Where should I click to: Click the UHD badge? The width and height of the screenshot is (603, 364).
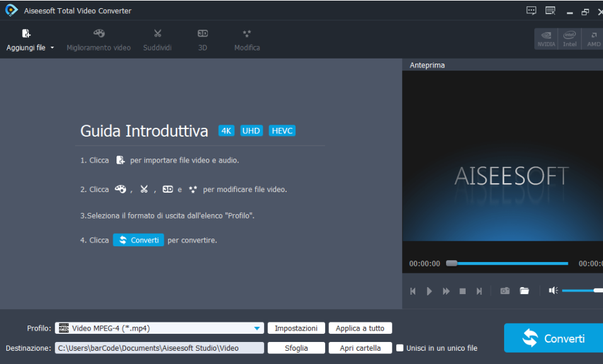pyautogui.click(x=251, y=131)
